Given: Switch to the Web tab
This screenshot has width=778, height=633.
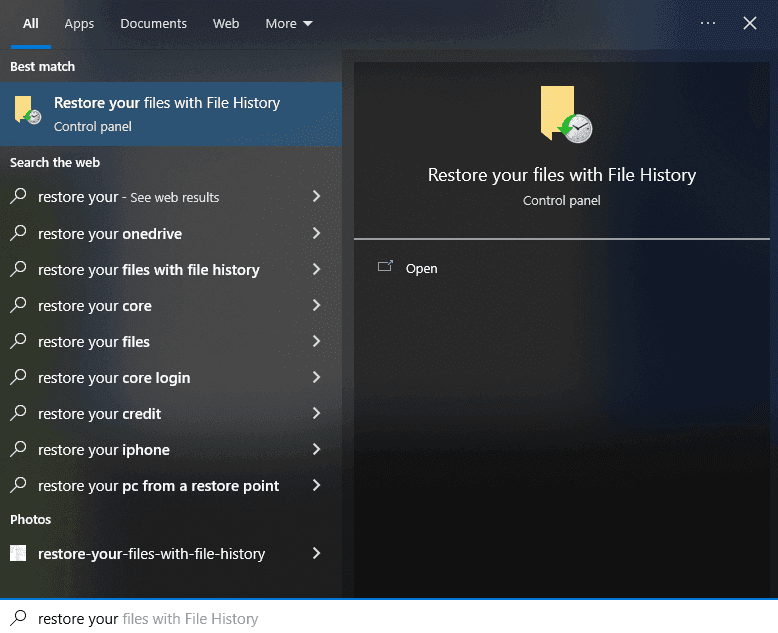Looking at the screenshot, I should pyautogui.click(x=226, y=23).
